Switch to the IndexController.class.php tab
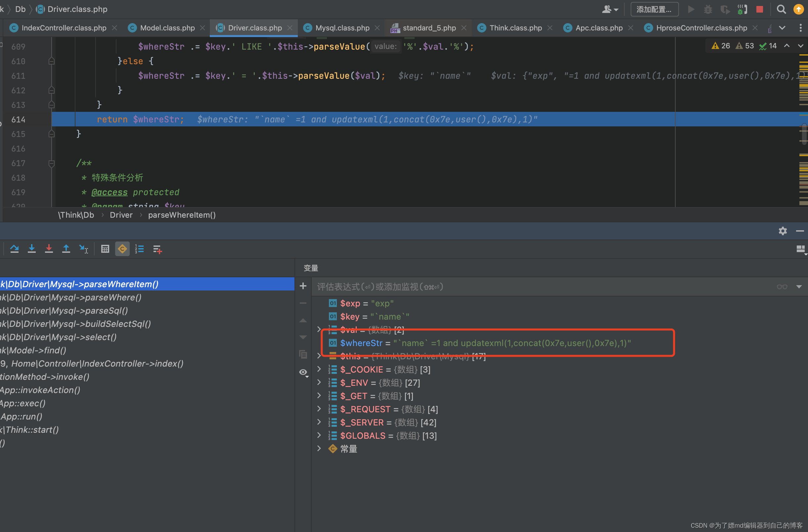Viewport: 808px width, 532px height. coord(64,28)
